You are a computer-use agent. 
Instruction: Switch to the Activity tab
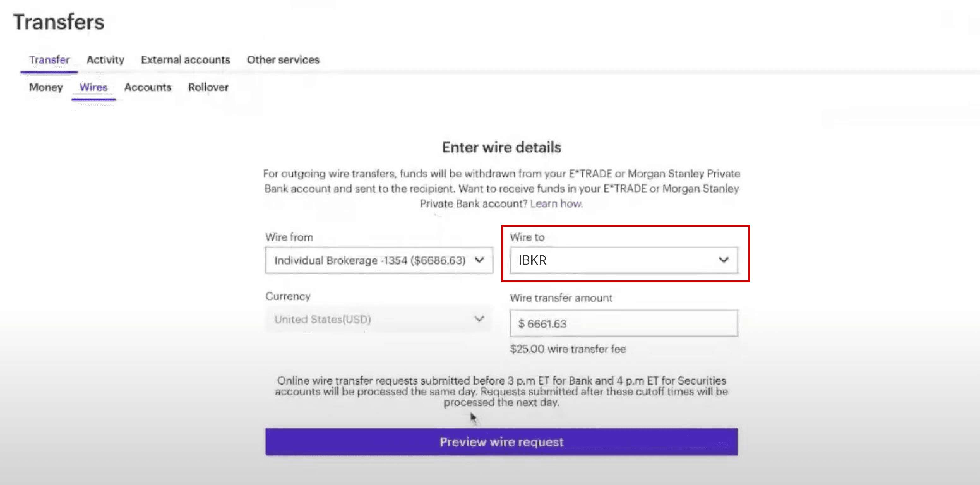click(x=105, y=60)
